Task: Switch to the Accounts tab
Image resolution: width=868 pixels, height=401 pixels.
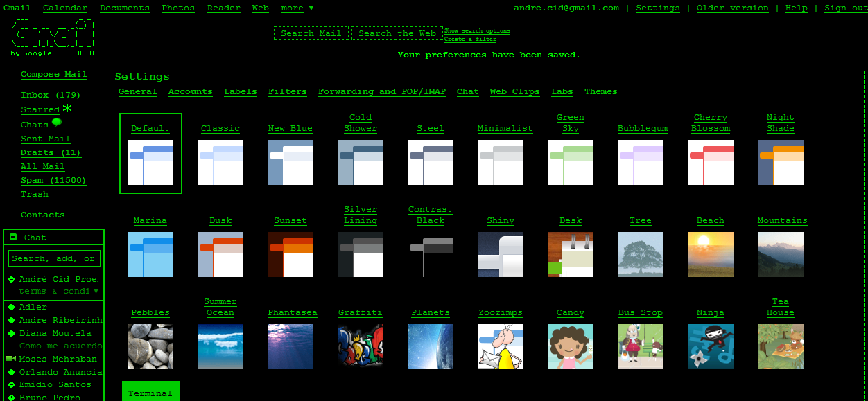Action: tap(190, 91)
